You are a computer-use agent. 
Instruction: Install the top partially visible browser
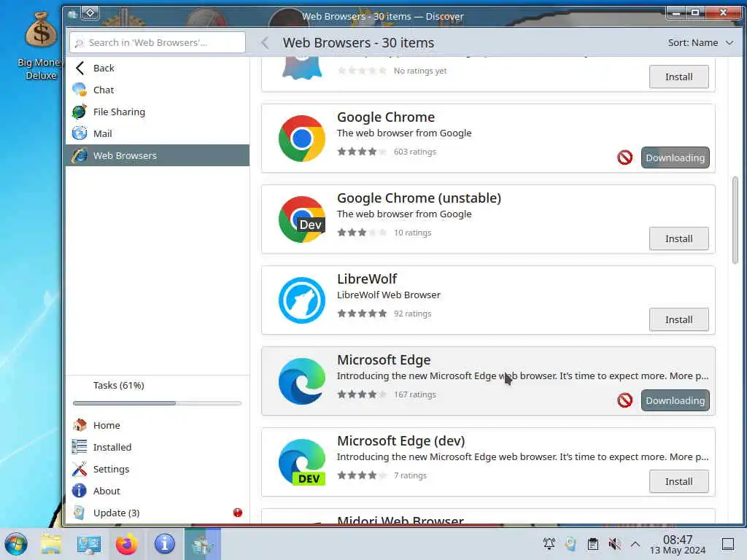(x=679, y=77)
